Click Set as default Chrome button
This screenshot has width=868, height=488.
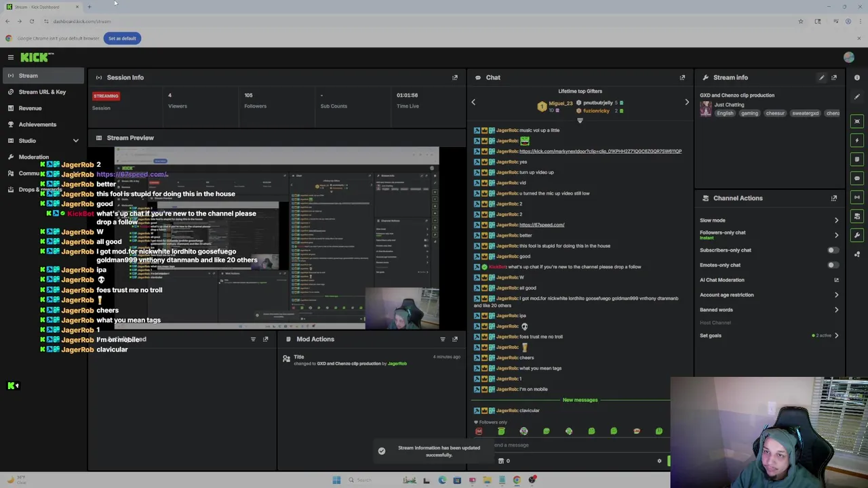pyautogui.click(x=122, y=38)
